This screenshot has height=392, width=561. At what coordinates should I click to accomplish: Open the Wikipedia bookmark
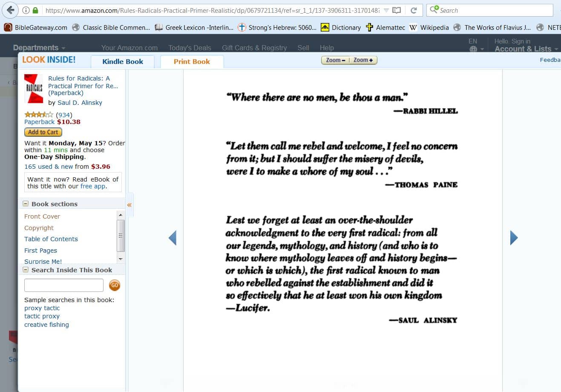pyautogui.click(x=429, y=27)
